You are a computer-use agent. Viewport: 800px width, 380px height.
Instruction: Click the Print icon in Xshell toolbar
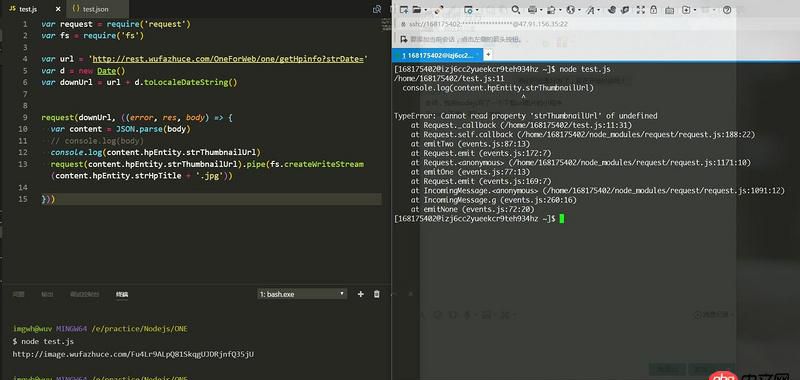coord(532,10)
